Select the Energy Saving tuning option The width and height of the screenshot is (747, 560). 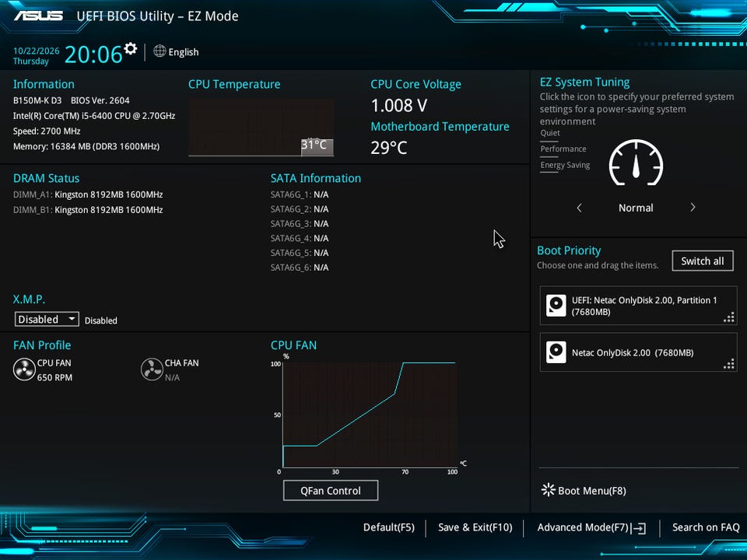565,165
